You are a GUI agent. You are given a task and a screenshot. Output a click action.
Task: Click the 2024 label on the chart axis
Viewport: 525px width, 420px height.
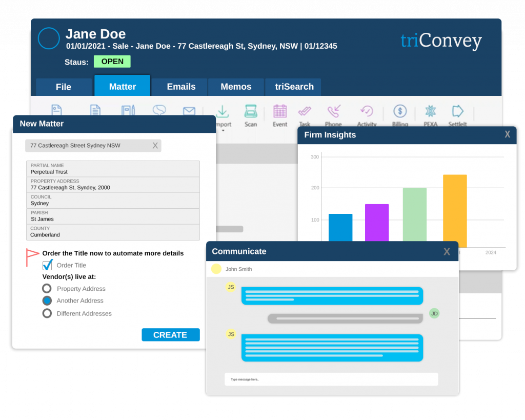(491, 252)
